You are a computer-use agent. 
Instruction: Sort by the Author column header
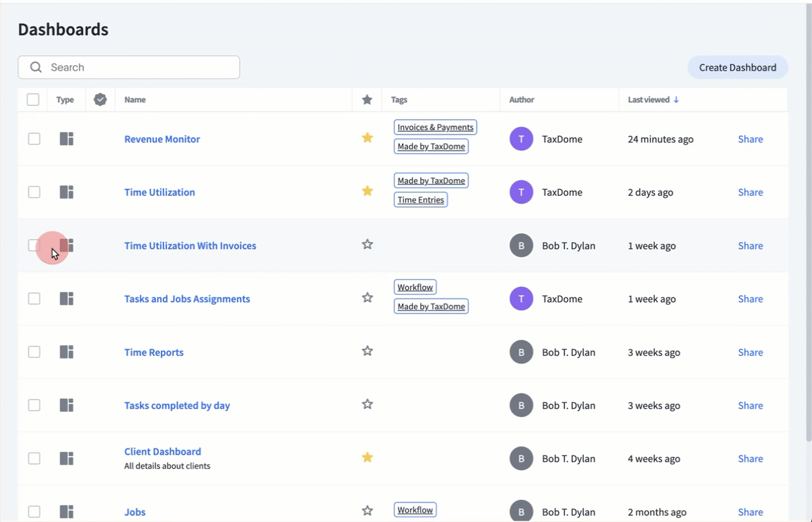(x=521, y=100)
